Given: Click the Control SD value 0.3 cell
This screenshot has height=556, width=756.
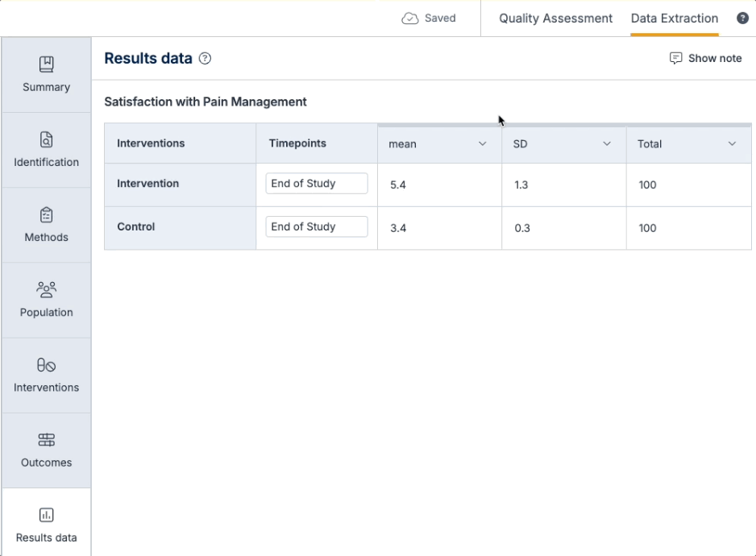Looking at the screenshot, I should 563,229.
